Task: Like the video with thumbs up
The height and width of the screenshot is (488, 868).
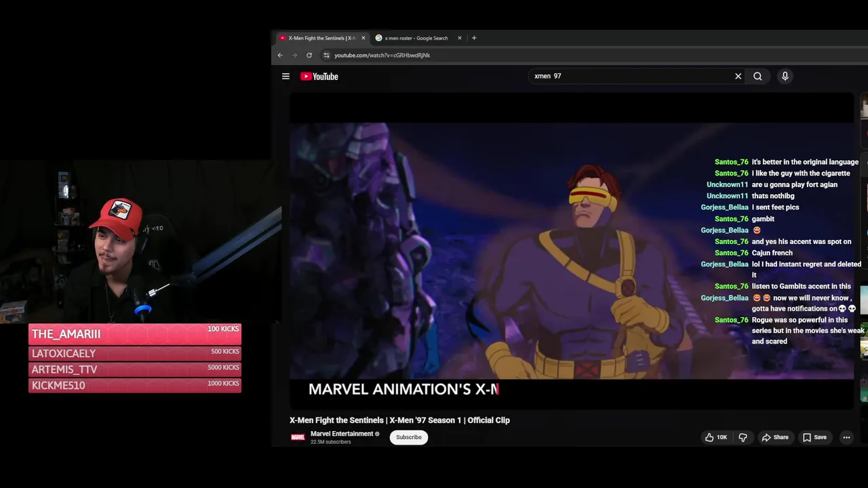Action: click(715, 437)
